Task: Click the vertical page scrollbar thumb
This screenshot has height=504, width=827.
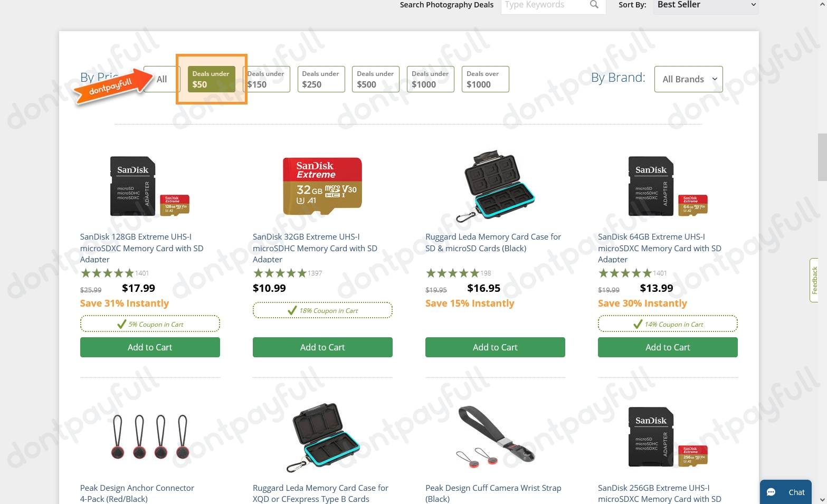Action: [x=822, y=157]
